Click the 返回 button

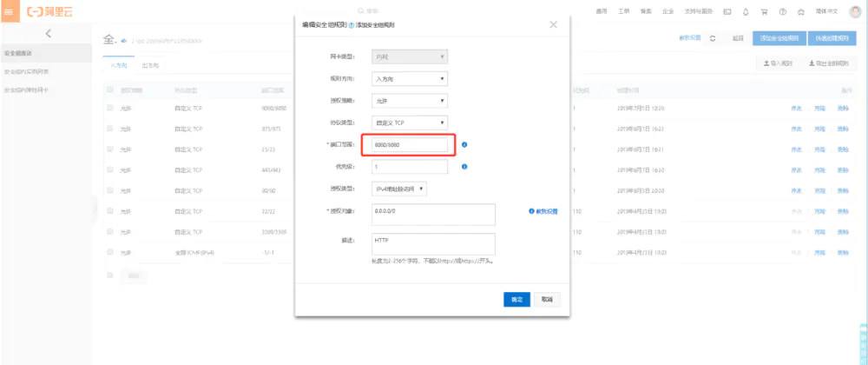737,38
